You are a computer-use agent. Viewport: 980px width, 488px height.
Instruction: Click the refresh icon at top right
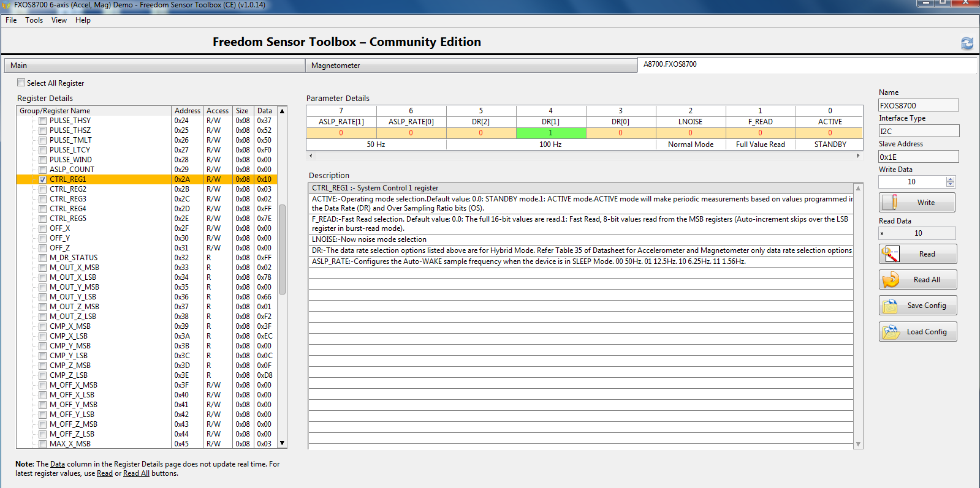(967, 43)
